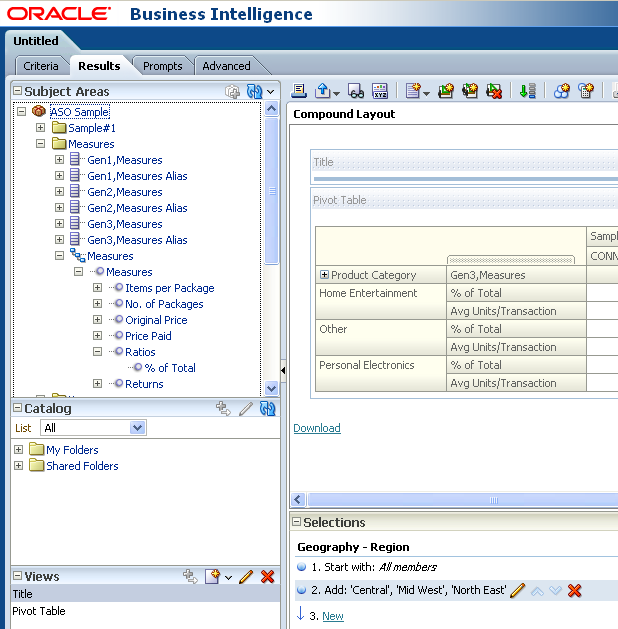The height and width of the screenshot is (629, 618).
Task: Collapse the Views pane
Action: [17, 576]
